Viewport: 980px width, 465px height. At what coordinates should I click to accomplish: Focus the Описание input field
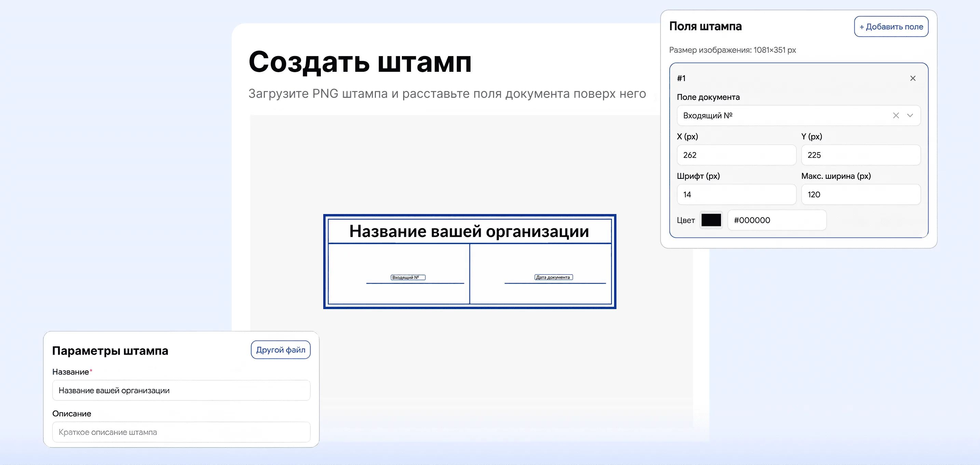(181, 432)
